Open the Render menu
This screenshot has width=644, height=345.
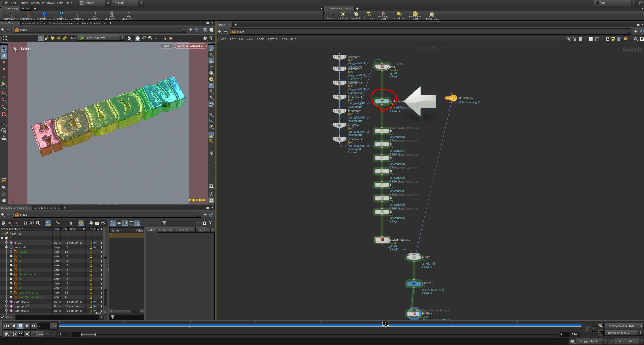tap(24, 3)
